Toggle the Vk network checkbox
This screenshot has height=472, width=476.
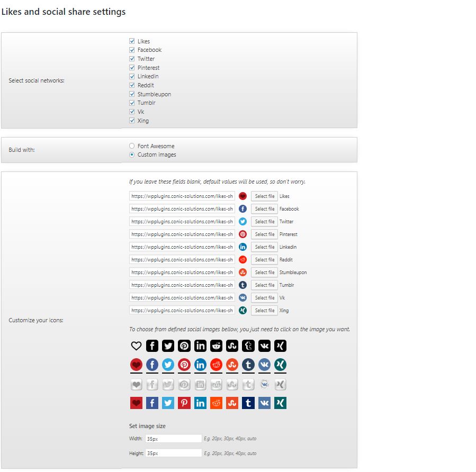point(132,112)
